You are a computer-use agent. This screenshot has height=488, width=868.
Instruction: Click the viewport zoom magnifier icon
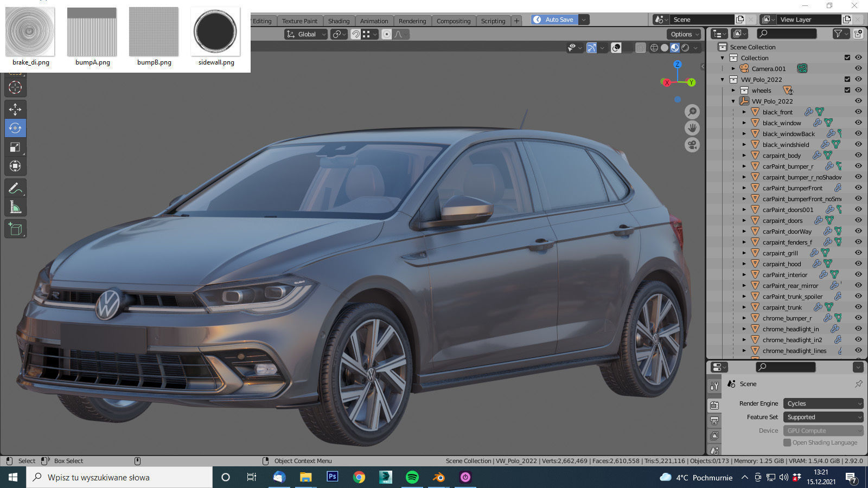click(x=692, y=112)
